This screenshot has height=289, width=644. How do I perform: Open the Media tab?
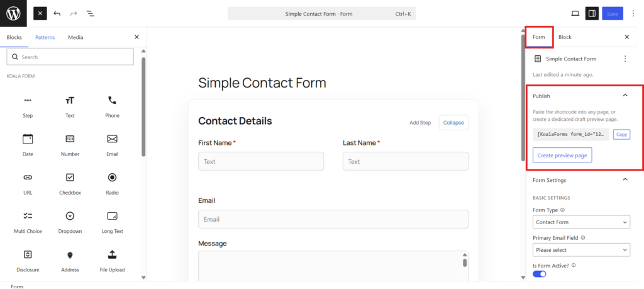[x=75, y=37]
